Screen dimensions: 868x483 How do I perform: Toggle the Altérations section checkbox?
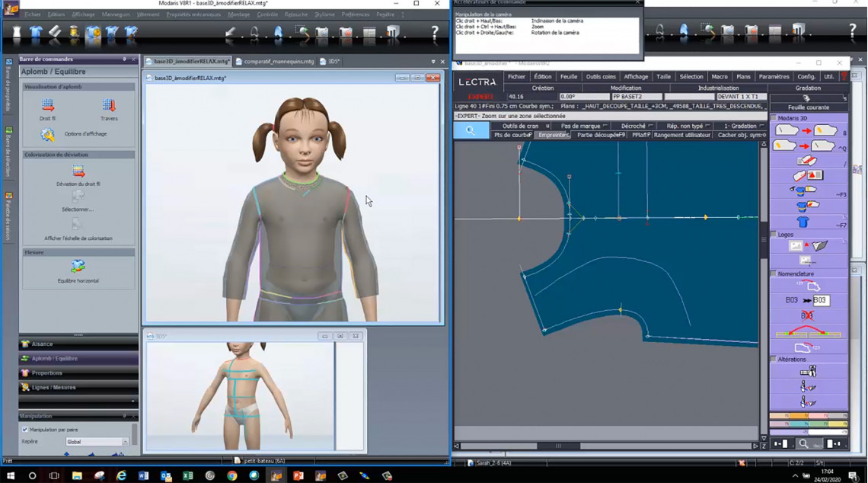click(774, 359)
